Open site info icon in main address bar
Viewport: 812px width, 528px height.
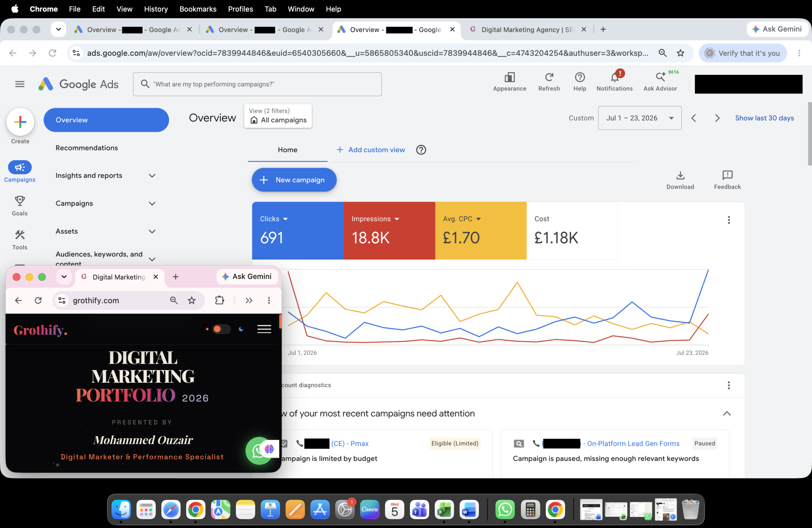tap(76, 53)
